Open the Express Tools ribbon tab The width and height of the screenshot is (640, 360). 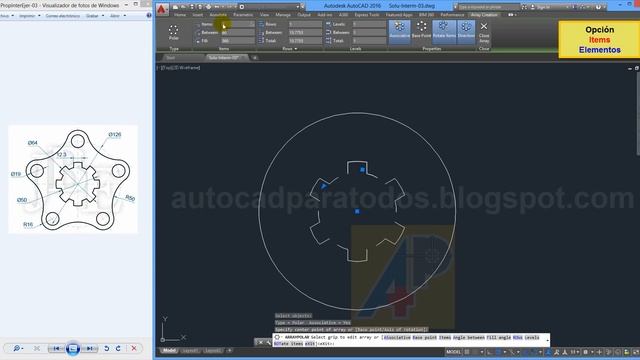coord(367,15)
